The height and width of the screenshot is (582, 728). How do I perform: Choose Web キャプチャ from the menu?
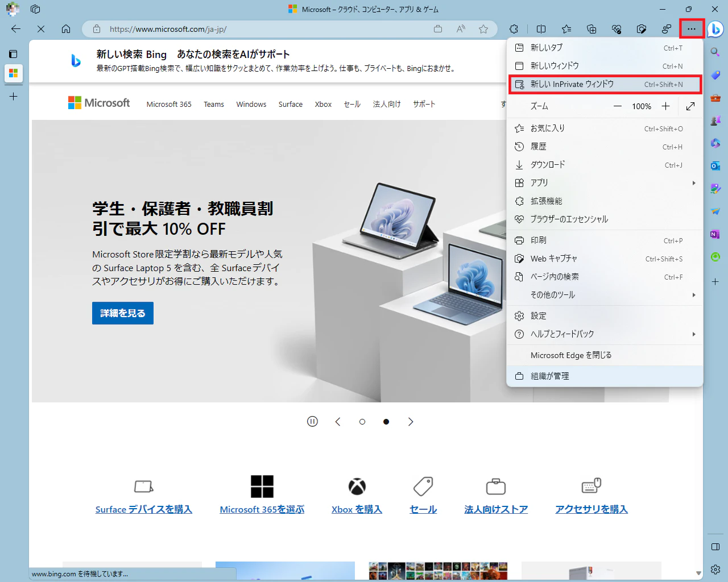tap(605, 259)
